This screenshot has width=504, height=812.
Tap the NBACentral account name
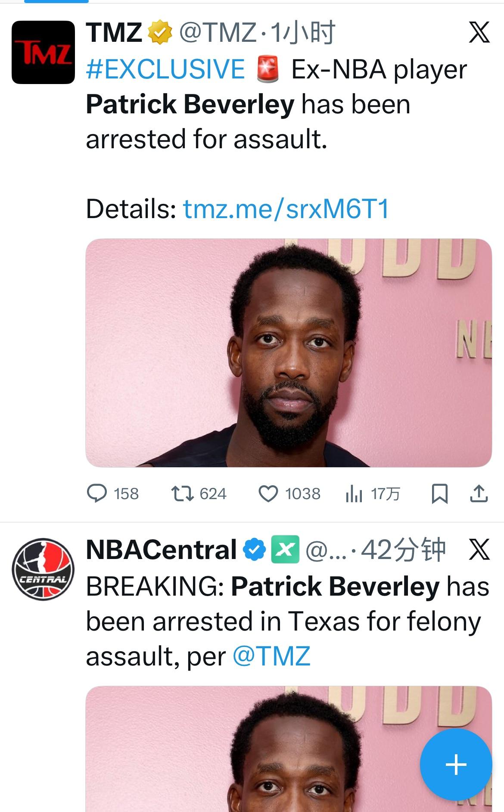(x=162, y=550)
